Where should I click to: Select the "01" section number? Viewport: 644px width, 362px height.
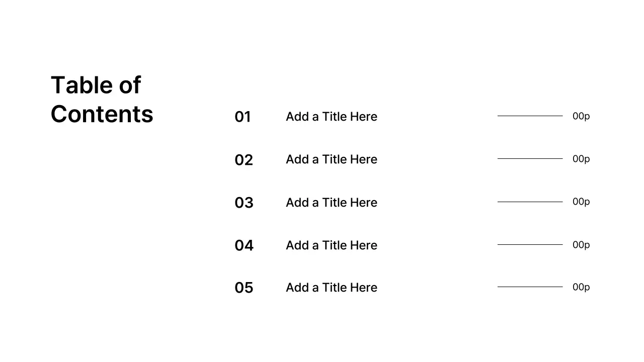click(243, 117)
